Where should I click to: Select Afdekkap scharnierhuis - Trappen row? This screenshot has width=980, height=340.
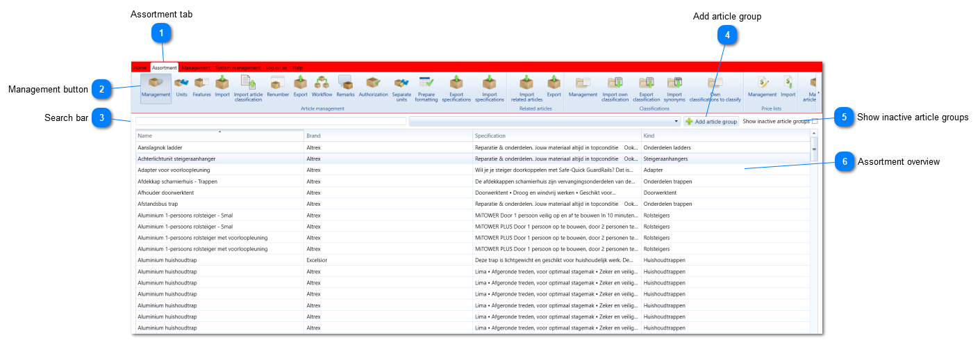coord(472,181)
